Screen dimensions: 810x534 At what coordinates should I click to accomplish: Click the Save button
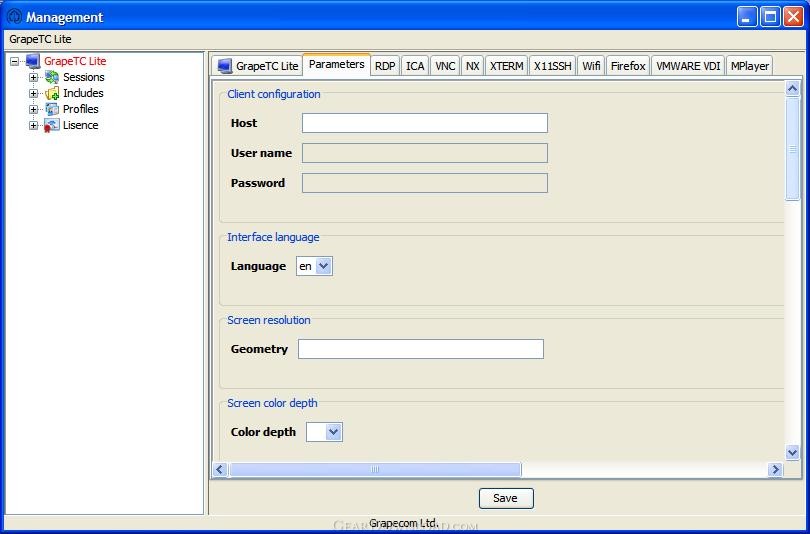(506, 498)
